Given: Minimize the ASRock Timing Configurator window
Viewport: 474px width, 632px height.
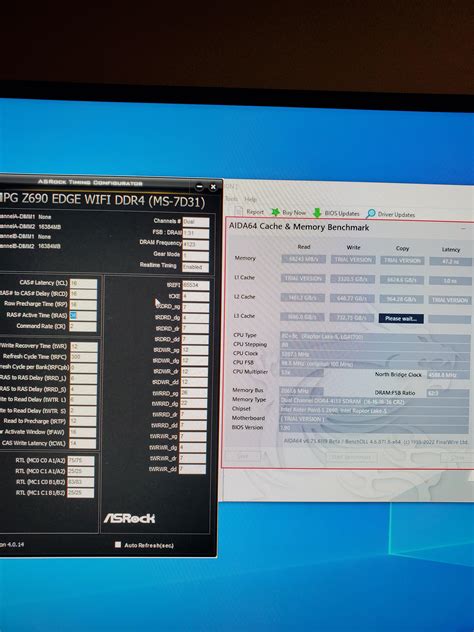Looking at the screenshot, I should 199,187.
